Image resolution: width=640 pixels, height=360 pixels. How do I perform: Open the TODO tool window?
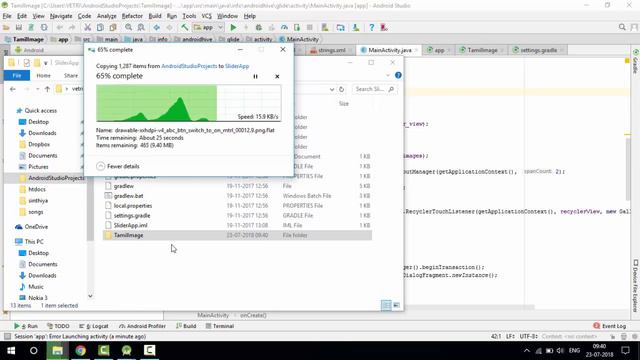tap(58, 326)
